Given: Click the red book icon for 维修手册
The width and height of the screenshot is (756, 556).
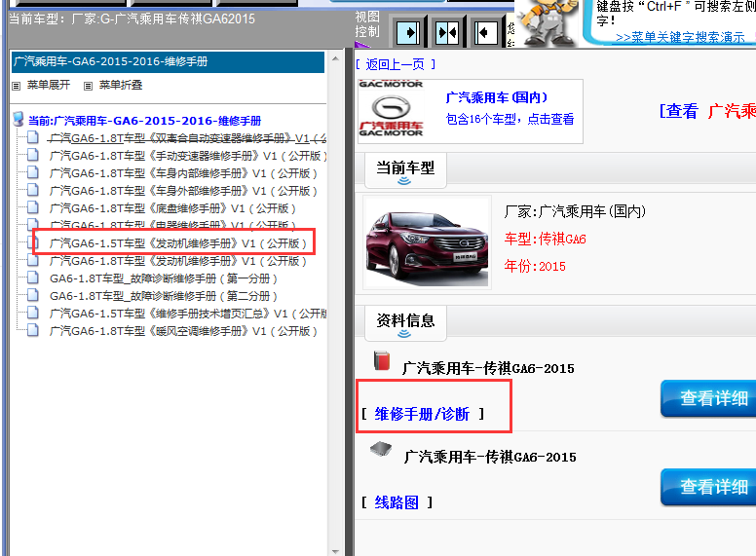Looking at the screenshot, I should click(x=381, y=360).
